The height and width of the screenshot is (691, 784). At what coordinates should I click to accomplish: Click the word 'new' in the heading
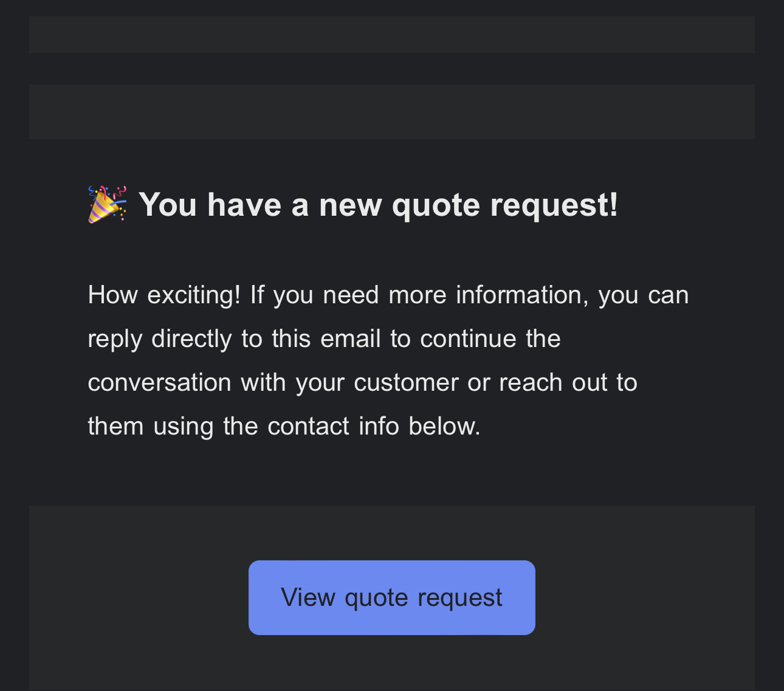(x=351, y=205)
